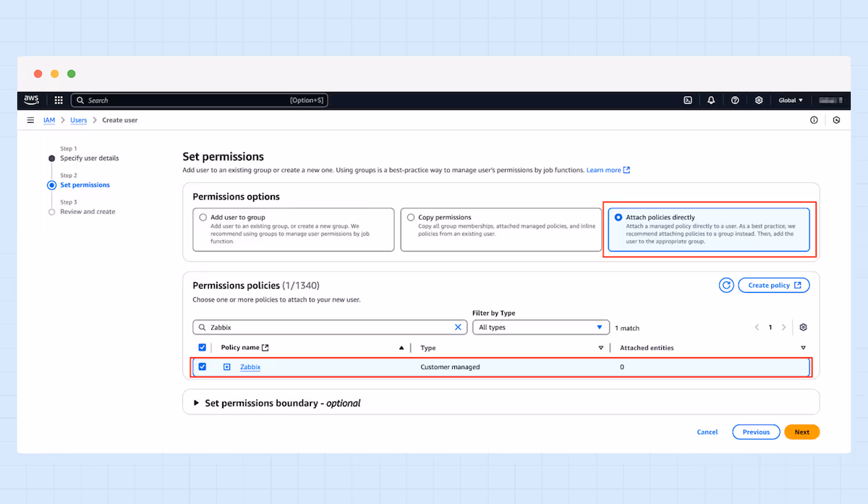Click the Next button

[802, 432]
